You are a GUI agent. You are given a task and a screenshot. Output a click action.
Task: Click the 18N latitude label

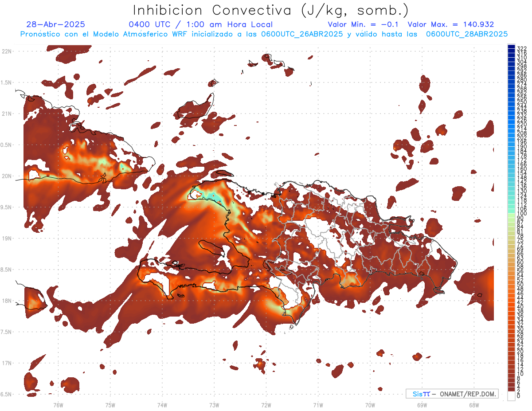pos(7,301)
